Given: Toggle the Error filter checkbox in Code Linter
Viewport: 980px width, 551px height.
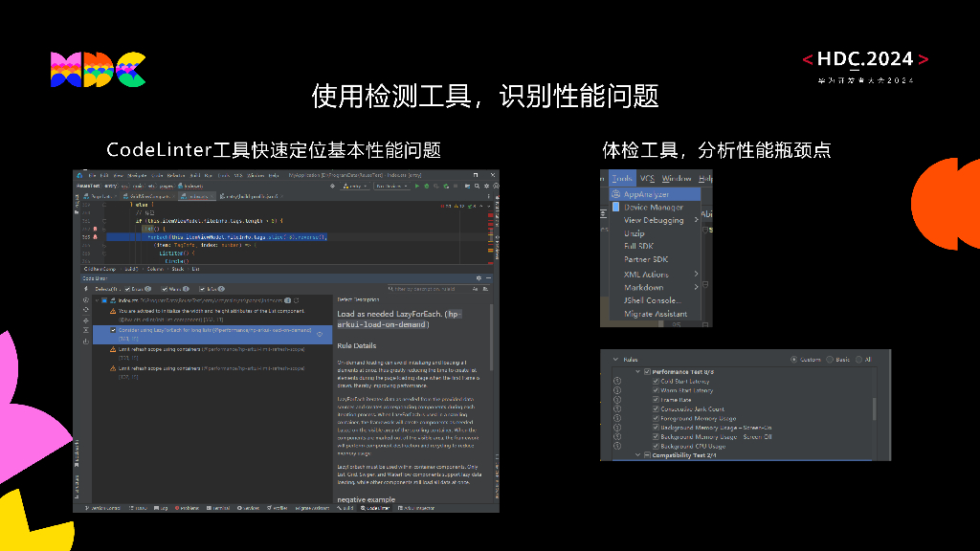Looking at the screenshot, I should (x=127, y=289).
